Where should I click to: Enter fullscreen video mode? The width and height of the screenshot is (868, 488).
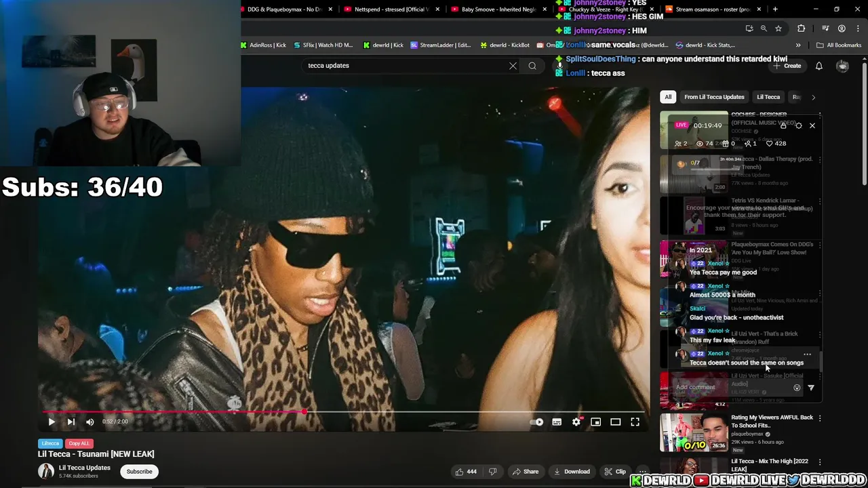pos(635,422)
